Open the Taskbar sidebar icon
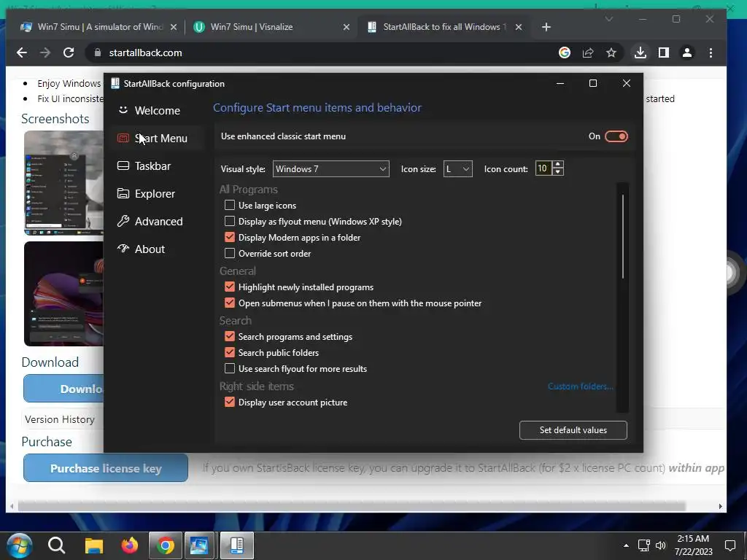The height and width of the screenshot is (560, 747). (123, 166)
